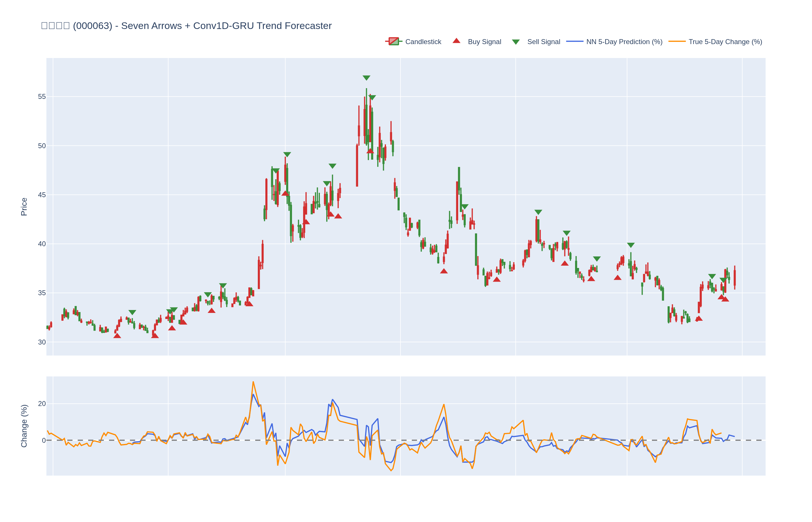Click the leftmost sell signal marker
This screenshot has width=812, height=522.
point(132,312)
